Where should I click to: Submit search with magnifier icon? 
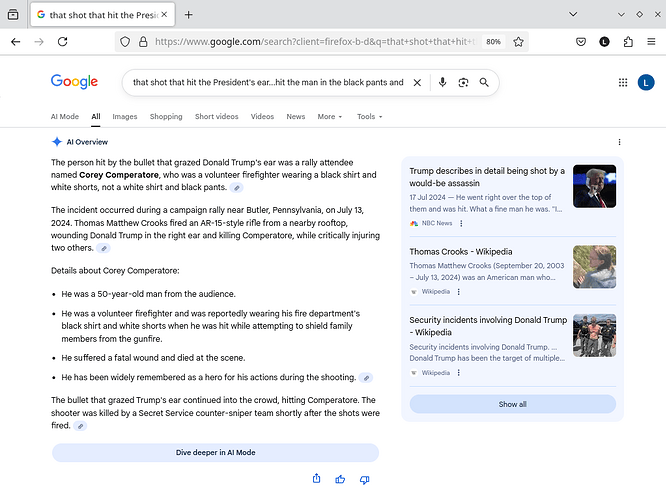(484, 82)
